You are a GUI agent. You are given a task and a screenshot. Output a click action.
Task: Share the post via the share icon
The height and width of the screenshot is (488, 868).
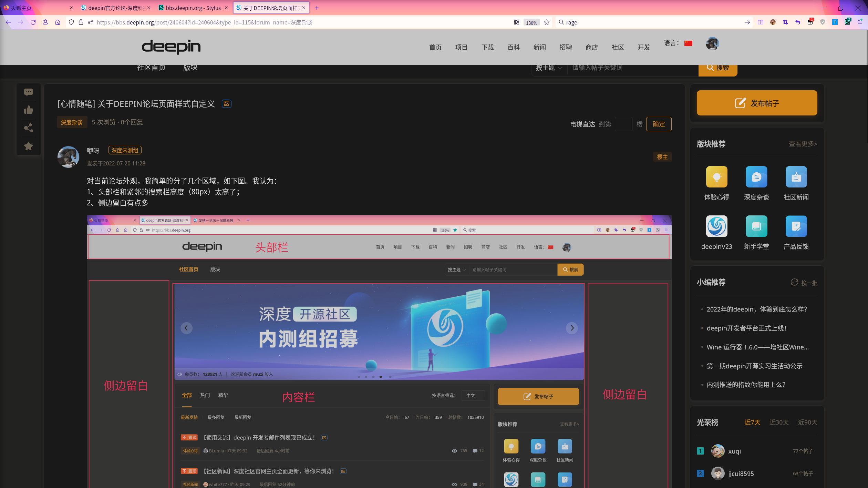point(29,128)
